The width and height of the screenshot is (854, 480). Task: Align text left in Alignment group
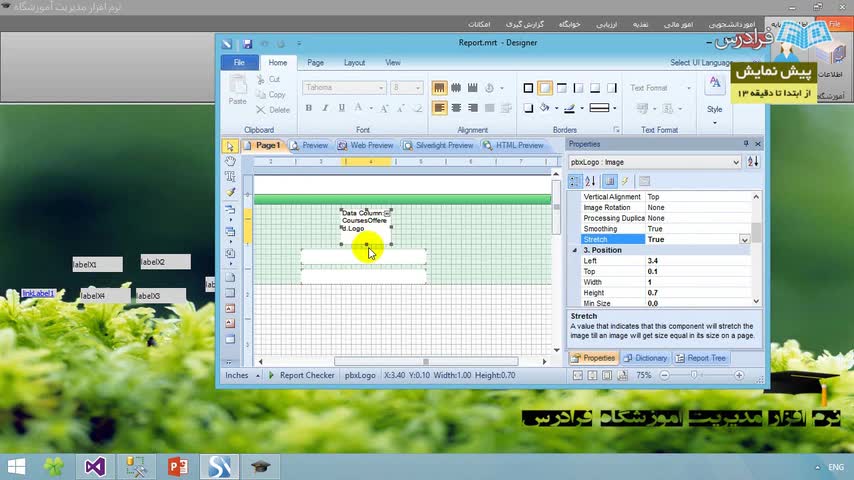(x=440, y=108)
